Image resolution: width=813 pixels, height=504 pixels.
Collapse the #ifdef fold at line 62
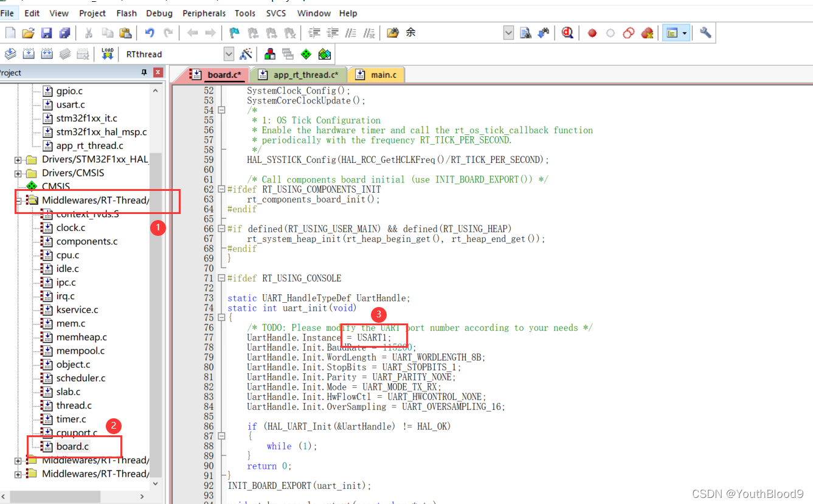(x=221, y=190)
